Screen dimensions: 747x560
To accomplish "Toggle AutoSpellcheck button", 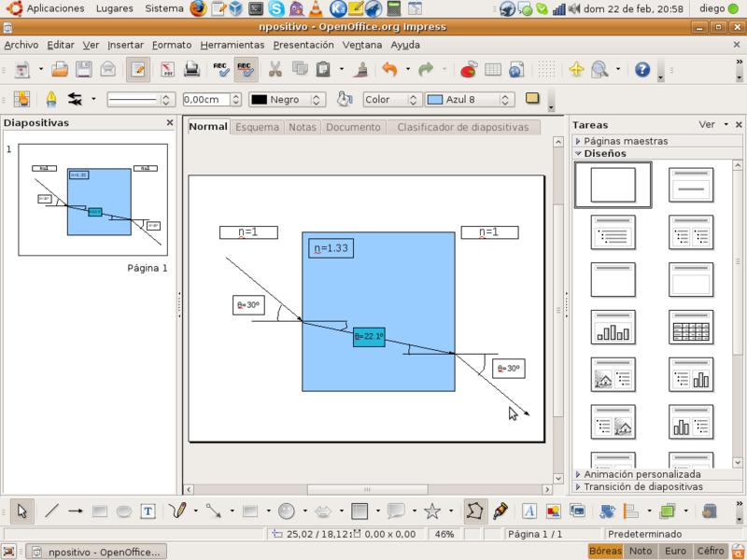I will 246,70.
